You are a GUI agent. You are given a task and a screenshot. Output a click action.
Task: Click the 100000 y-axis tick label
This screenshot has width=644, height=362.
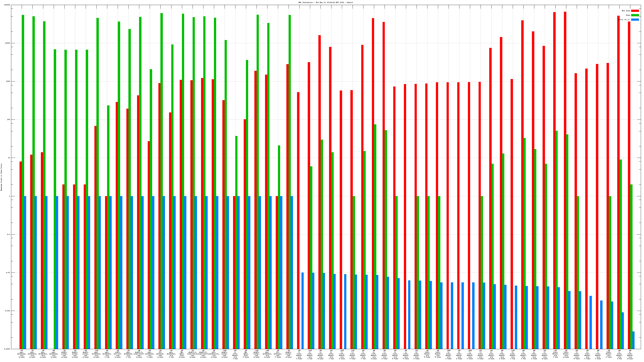tap(7, 5)
